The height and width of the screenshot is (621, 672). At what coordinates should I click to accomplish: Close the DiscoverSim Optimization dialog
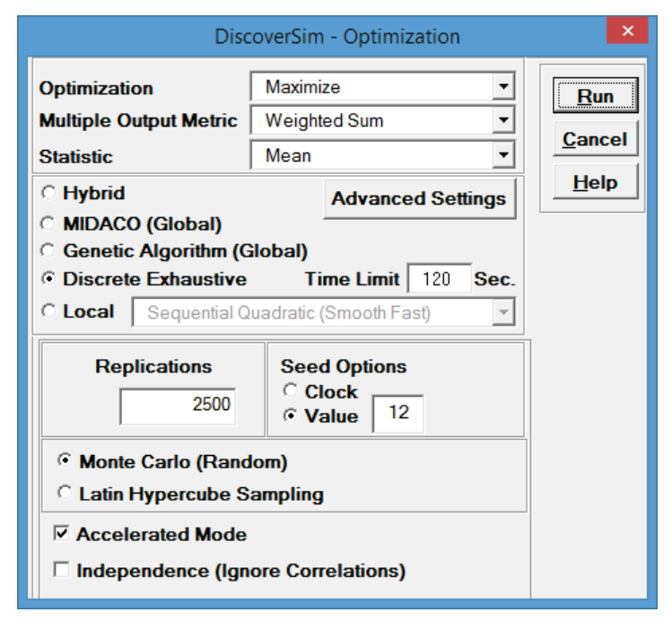tap(627, 31)
